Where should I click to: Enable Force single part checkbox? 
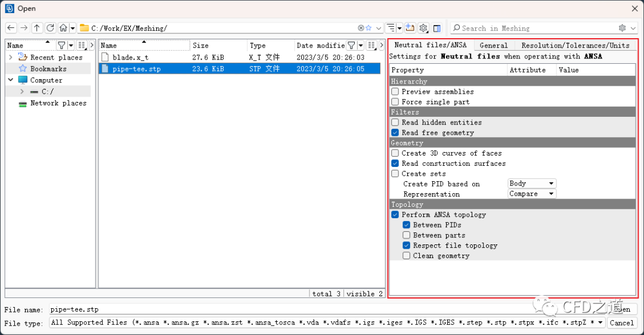point(395,101)
